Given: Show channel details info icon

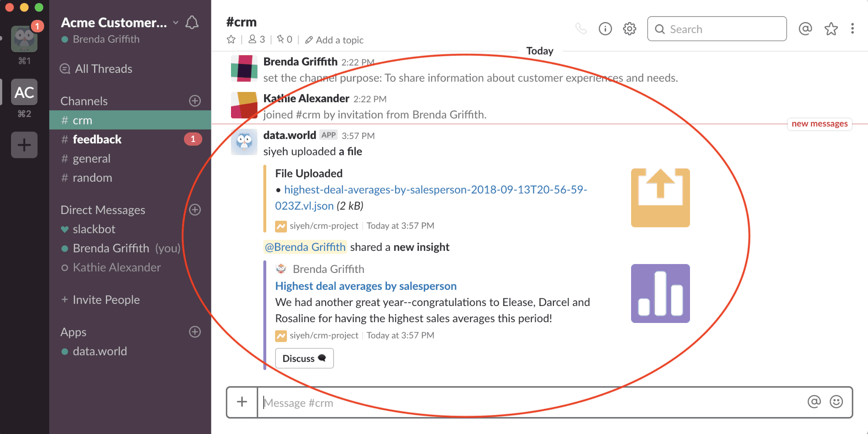Looking at the screenshot, I should 605,29.
